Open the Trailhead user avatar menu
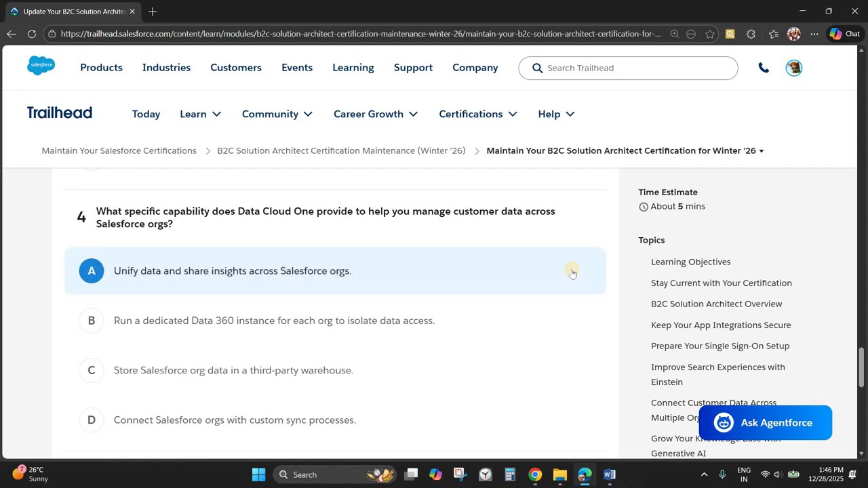This screenshot has width=868, height=488. [794, 68]
